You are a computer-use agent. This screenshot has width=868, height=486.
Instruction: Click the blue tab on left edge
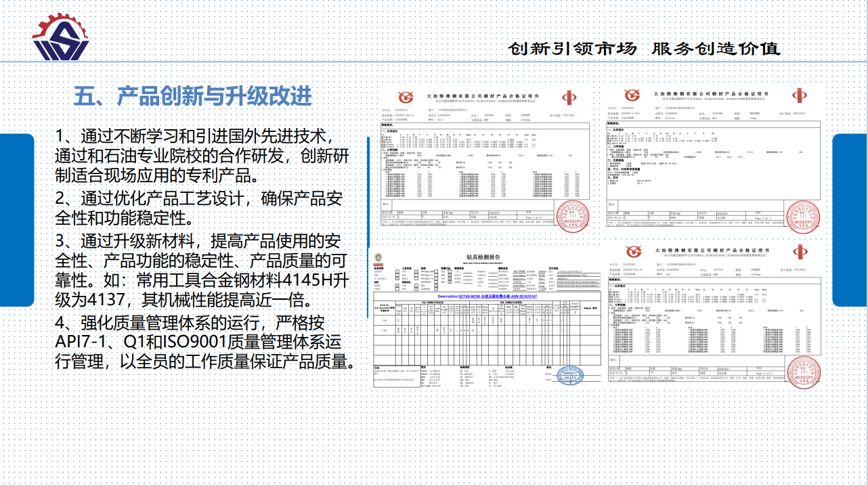16,219
